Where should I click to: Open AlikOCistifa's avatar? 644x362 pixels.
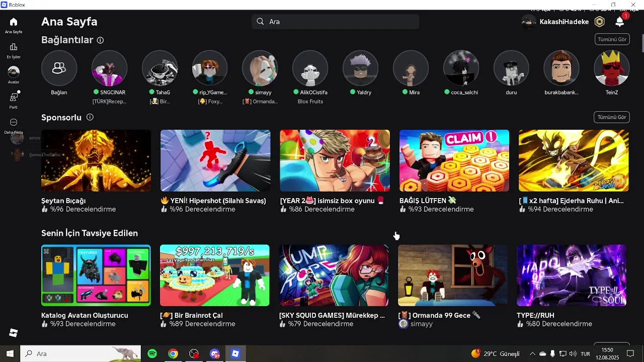(310, 68)
